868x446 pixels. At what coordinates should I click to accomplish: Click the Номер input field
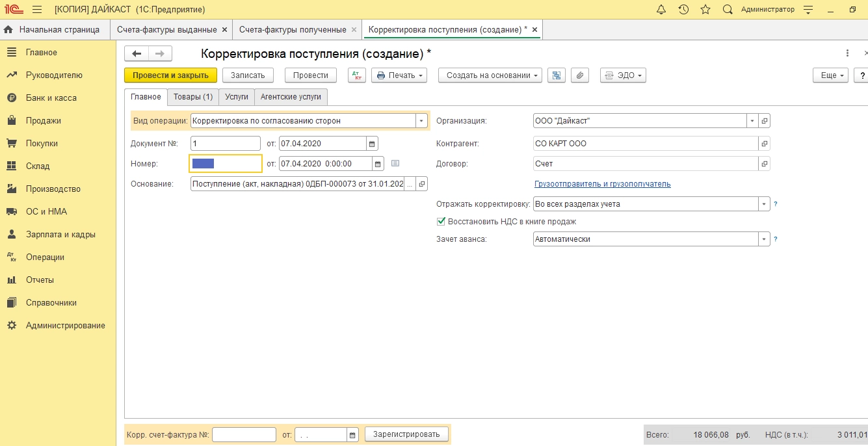(226, 164)
